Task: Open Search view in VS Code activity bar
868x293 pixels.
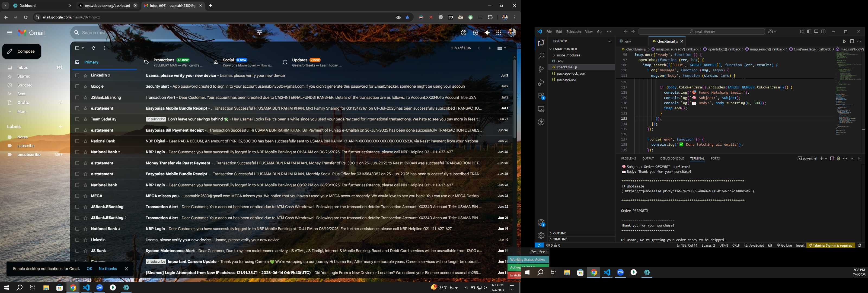Action: pos(541,56)
